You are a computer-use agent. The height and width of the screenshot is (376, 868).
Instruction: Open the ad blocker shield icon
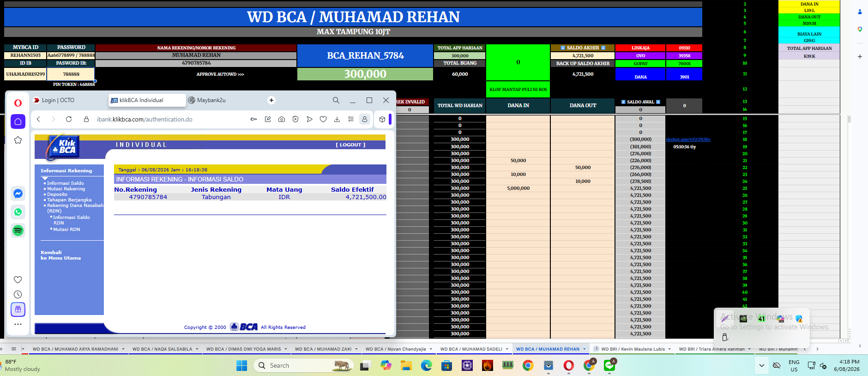[295, 119]
